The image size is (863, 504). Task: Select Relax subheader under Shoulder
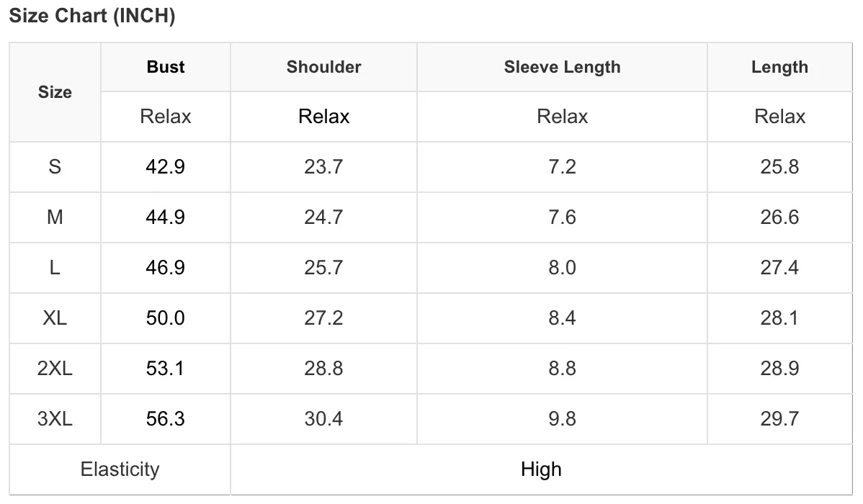(323, 117)
